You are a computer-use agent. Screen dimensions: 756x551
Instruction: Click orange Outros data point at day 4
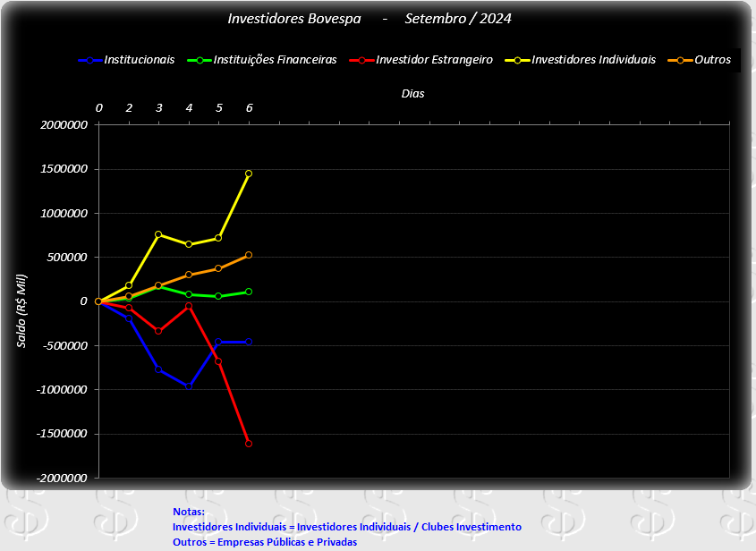coord(189,275)
